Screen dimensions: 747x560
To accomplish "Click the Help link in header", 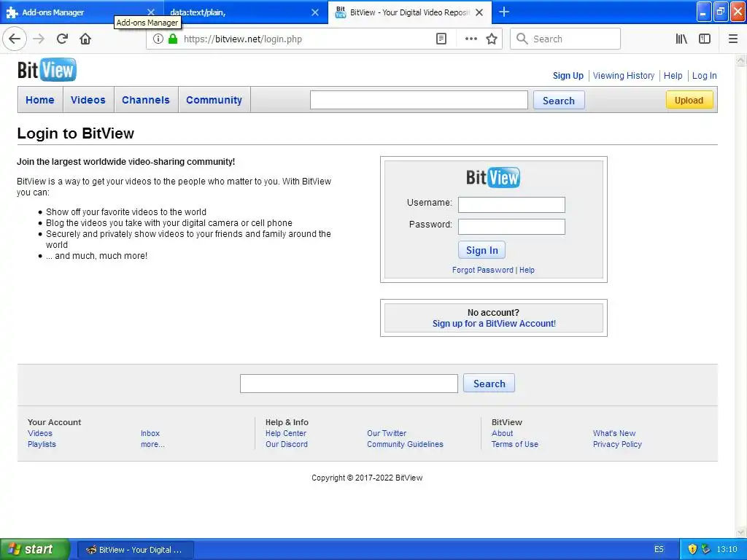I will click(673, 76).
